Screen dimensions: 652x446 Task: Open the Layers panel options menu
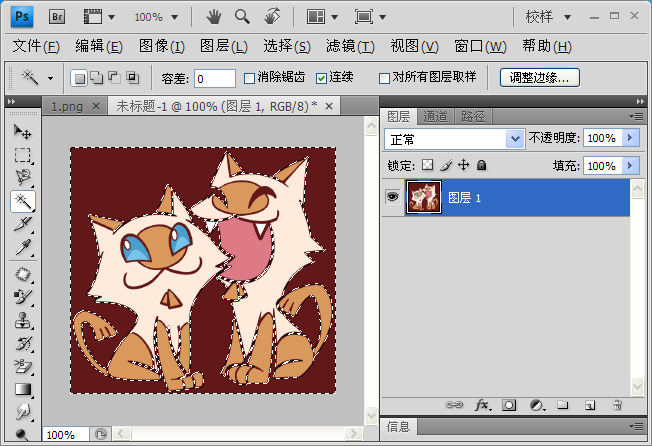pyautogui.click(x=637, y=117)
